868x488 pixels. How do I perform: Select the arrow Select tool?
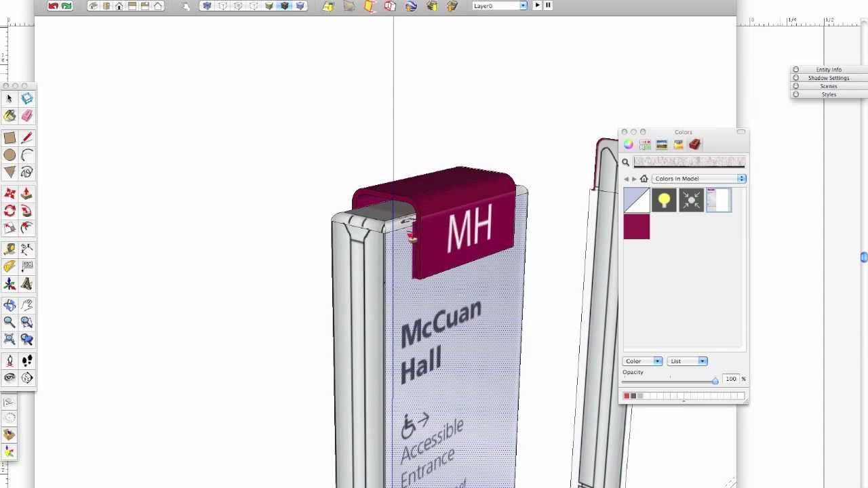9,99
